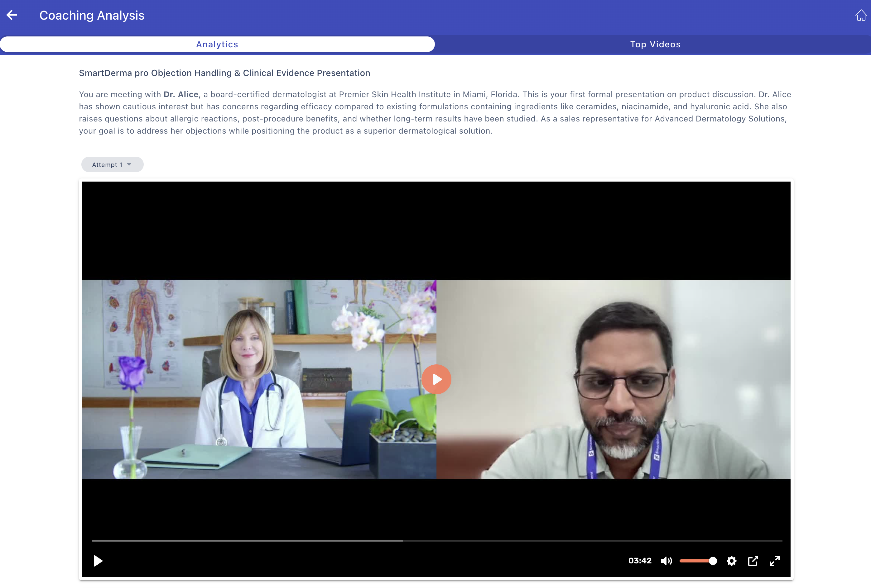Open video in pop-out window icon
Screen dimensions: 871x588
pyautogui.click(x=753, y=561)
